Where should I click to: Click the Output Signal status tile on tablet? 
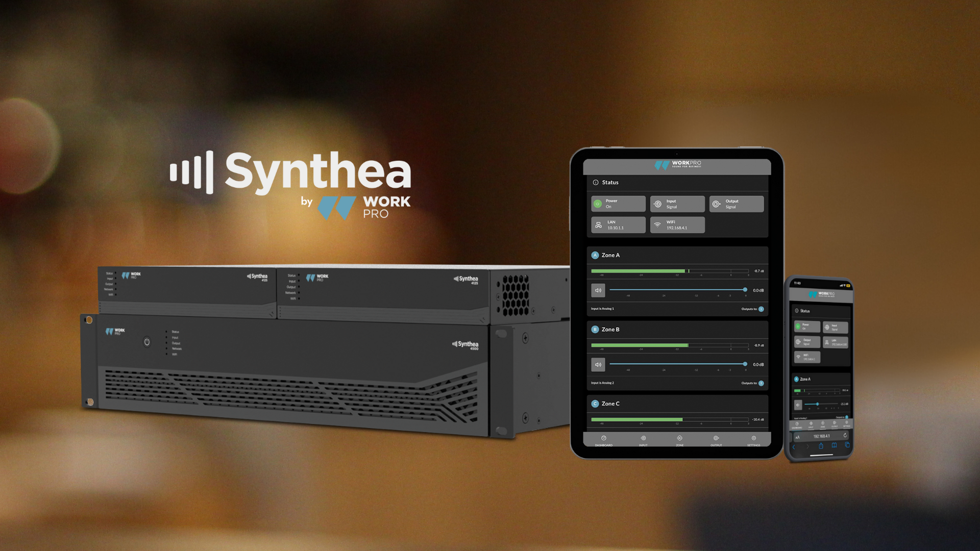point(736,204)
